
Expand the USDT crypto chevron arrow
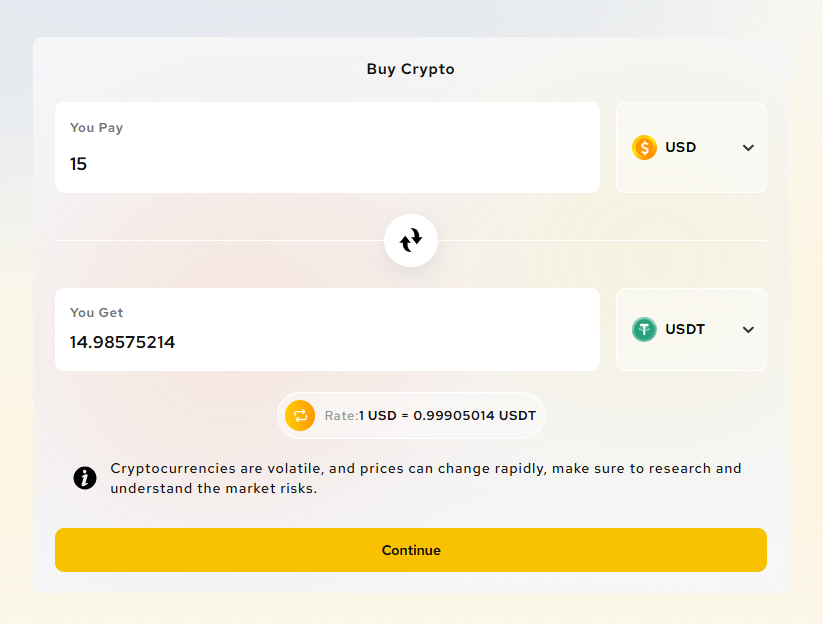point(748,330)
